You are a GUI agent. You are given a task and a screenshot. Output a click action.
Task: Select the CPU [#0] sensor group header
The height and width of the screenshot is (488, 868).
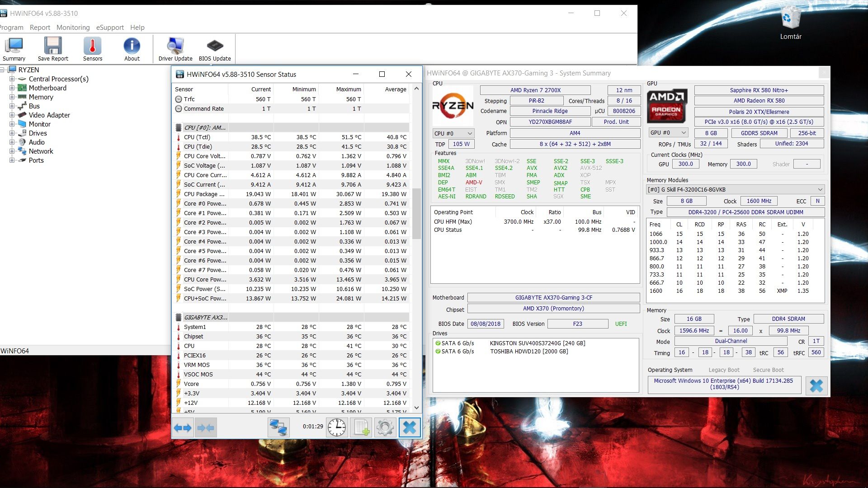click(x=292, y=127)
